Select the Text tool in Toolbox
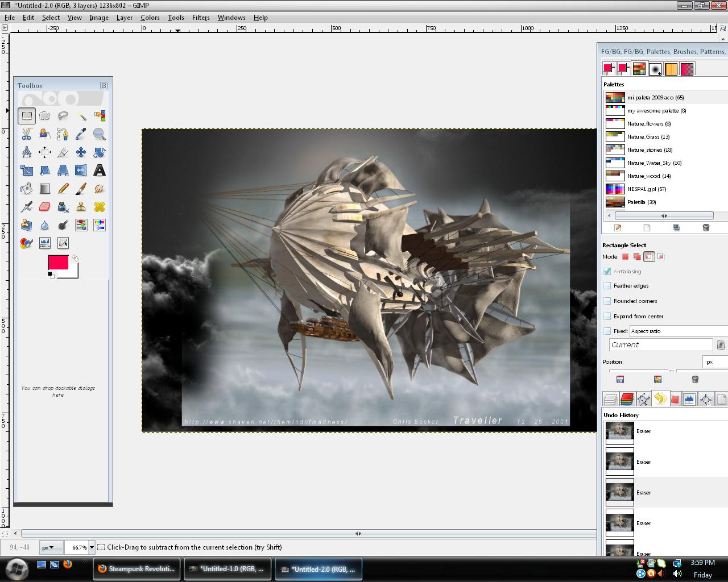Viewport: 728px width, 582px height. [x=100, y=171]
